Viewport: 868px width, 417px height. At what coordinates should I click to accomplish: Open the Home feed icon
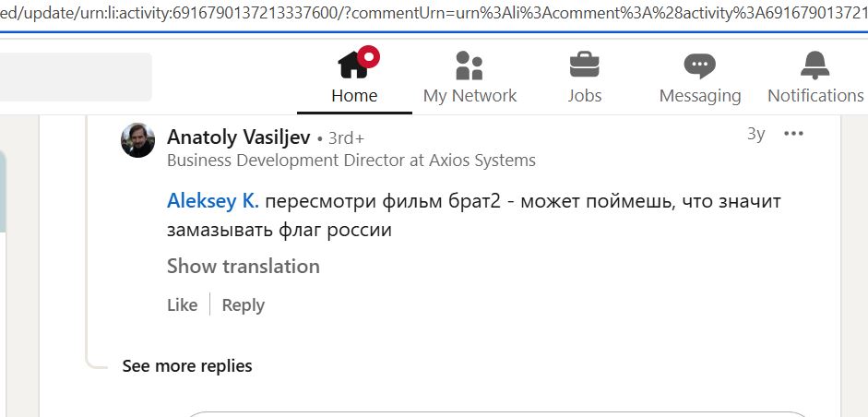[x=354, y=65]
